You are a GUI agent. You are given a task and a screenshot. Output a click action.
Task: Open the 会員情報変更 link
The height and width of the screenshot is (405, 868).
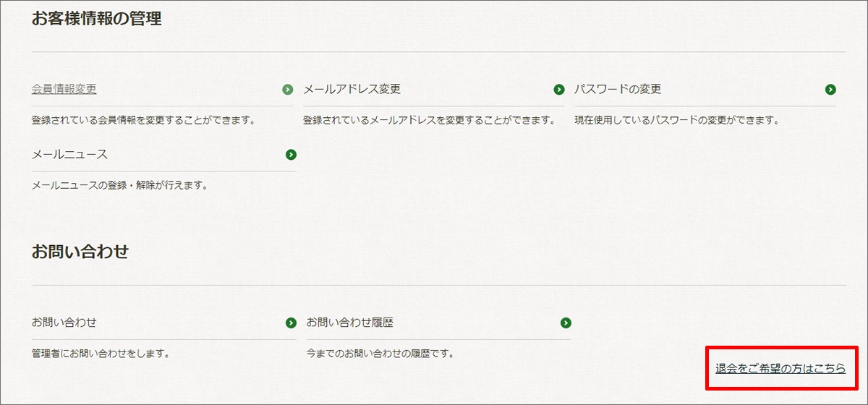pos(64,89)
